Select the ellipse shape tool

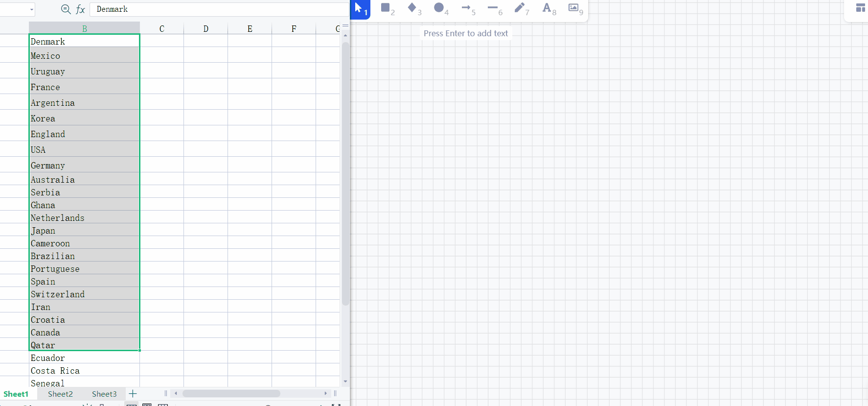coord(439,8)
